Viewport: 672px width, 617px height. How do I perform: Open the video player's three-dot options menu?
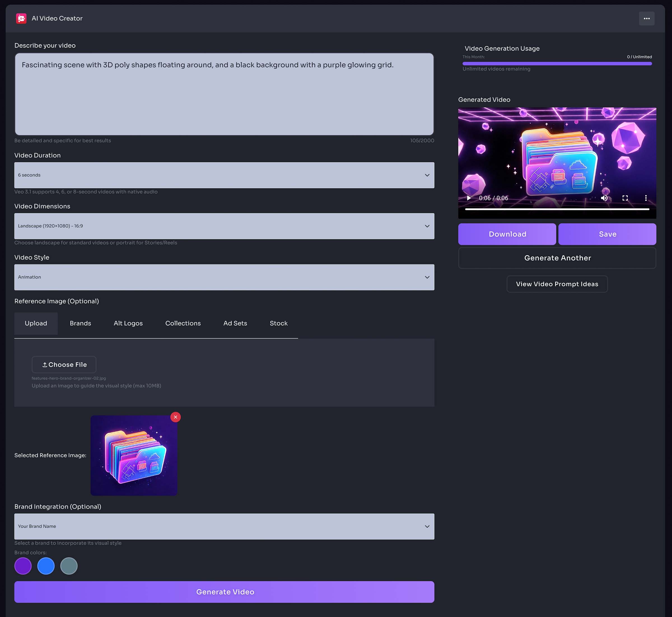(x=646, y=198)
